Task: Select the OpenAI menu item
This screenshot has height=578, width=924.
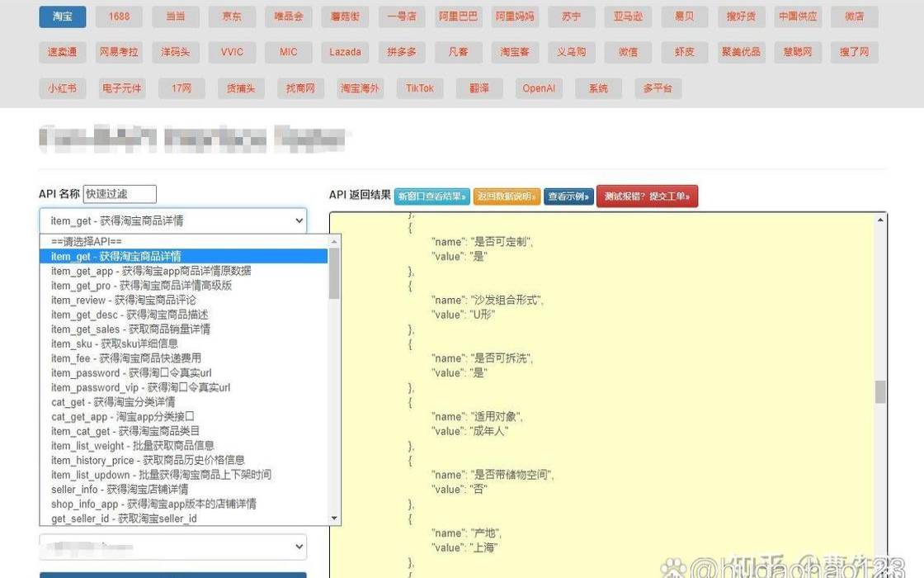Action: point(538,88)
